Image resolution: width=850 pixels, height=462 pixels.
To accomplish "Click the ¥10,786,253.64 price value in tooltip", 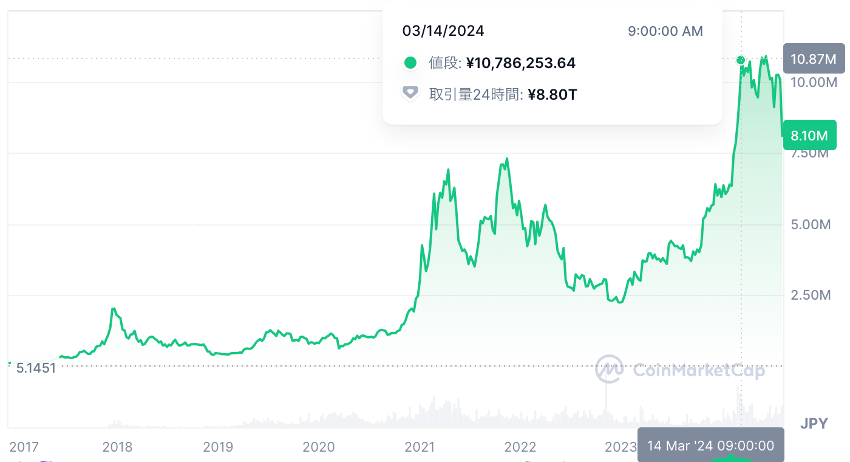I will tap(520, 63).
